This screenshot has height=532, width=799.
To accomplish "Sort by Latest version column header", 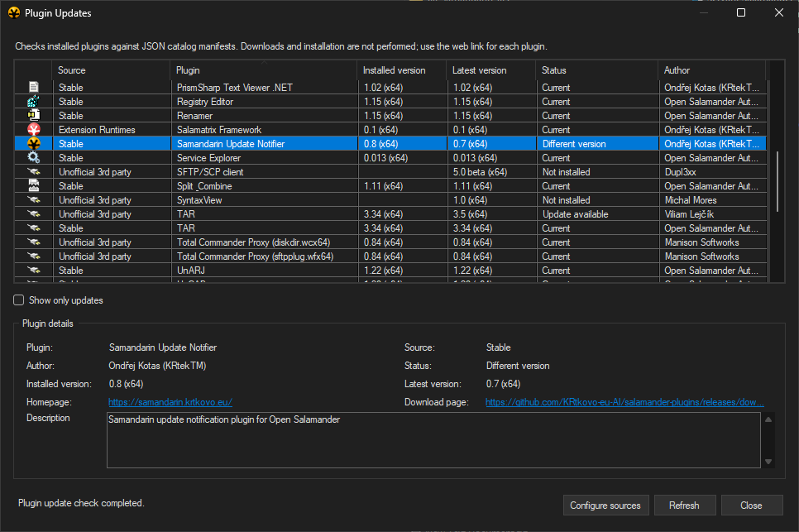I will [x=490, y=70].
